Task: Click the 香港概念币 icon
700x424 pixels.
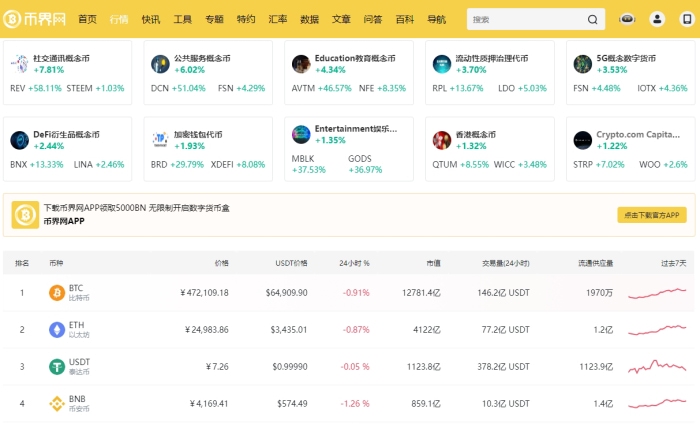Action: [x=441, y=140]
